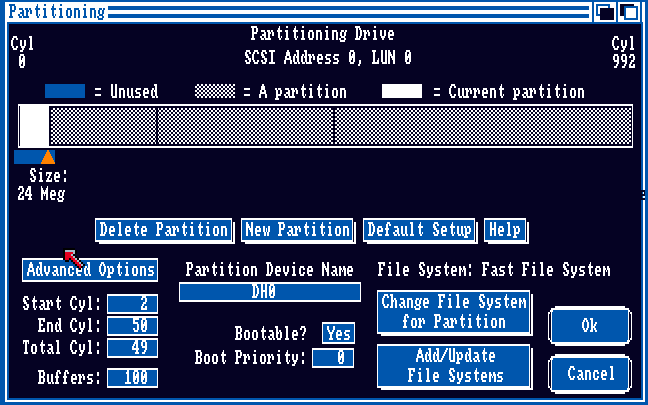The image size is (648, 405).
Task: Click Change File System for Partition
Action: pos(454,312)
